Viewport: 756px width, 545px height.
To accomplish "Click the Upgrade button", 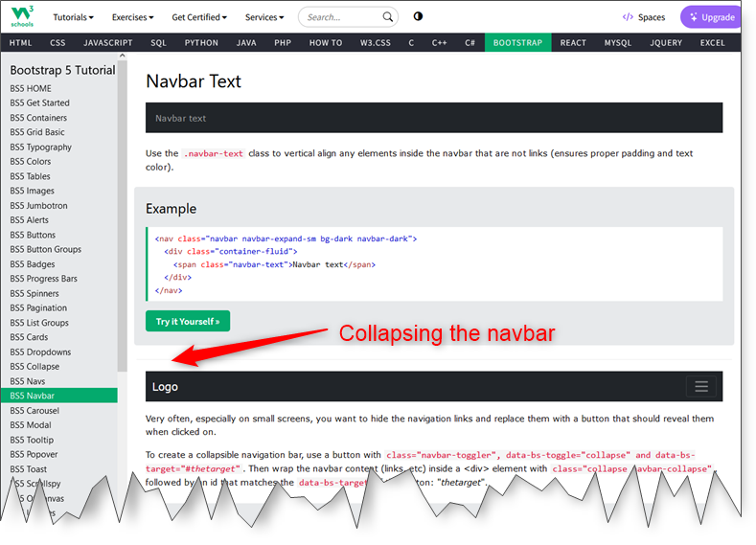I will (x=710, y=17).
